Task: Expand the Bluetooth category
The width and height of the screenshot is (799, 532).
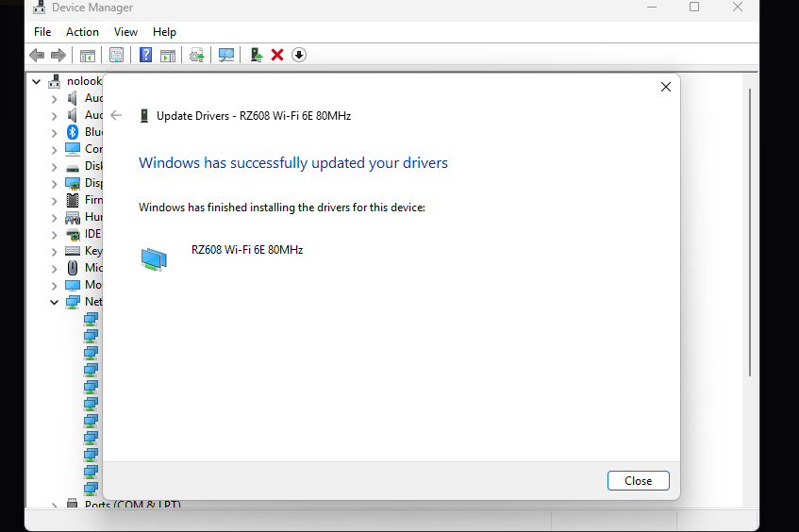Action: pos(54,133)
